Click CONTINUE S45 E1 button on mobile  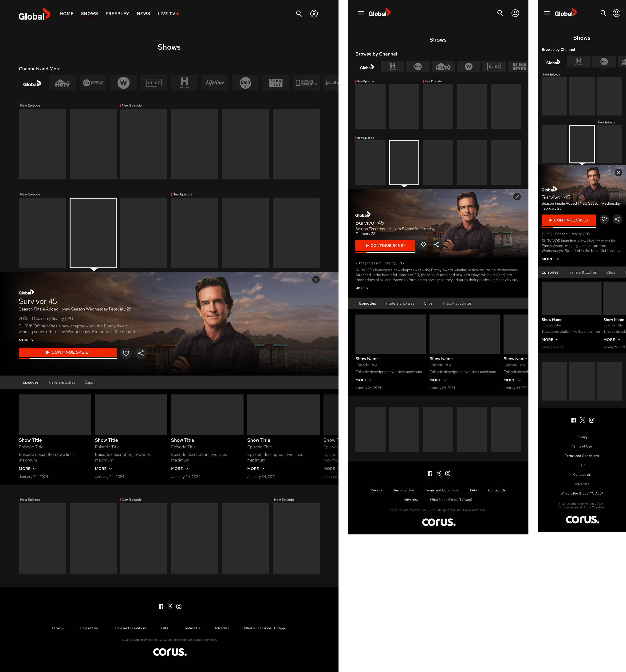568,220
